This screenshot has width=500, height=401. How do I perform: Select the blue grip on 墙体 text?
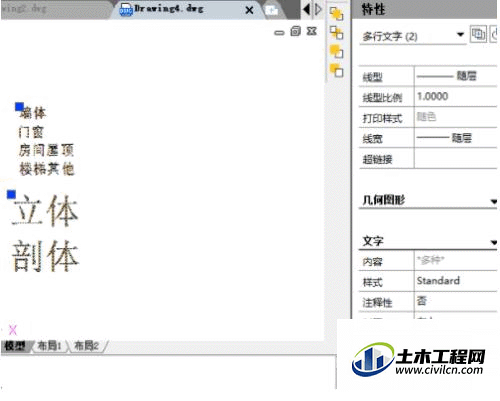tap(19, 107)
